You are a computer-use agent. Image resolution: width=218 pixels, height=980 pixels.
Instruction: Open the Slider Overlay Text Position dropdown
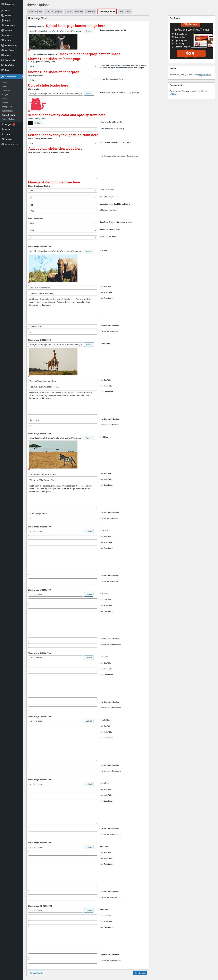[62, 143]
